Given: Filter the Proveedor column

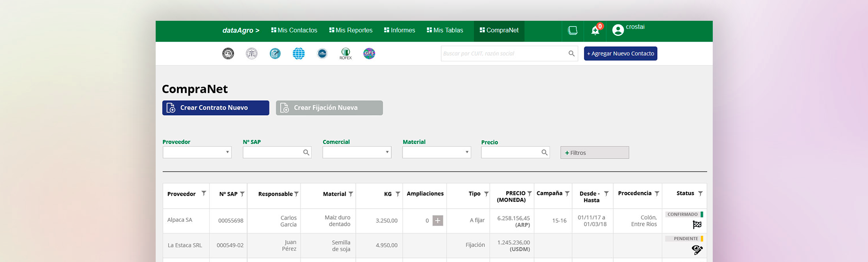Looking at the screenshot, I should click(x=204, y=193).
